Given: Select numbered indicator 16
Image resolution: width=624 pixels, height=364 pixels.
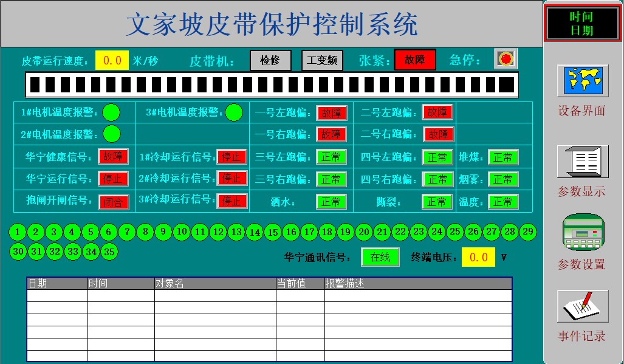Looking at the screenshot, I should click(291, 232).
